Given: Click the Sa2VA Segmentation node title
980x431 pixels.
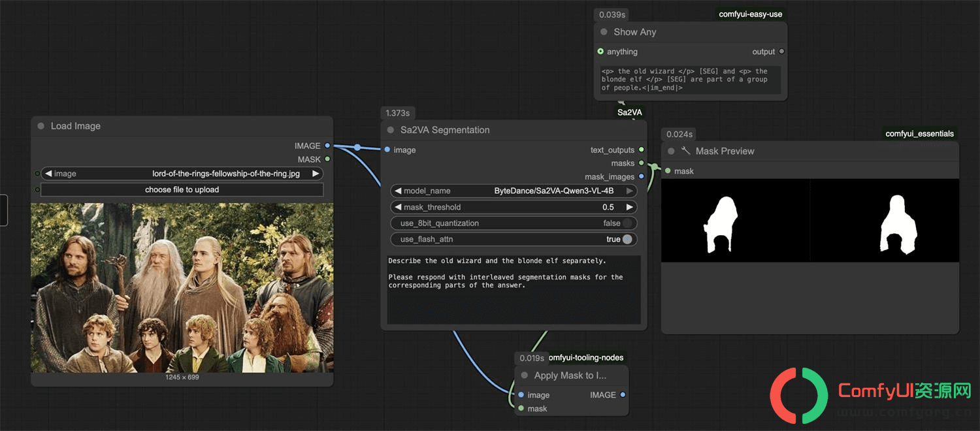Looking at the screenshot, I should [x=445, y=130].
